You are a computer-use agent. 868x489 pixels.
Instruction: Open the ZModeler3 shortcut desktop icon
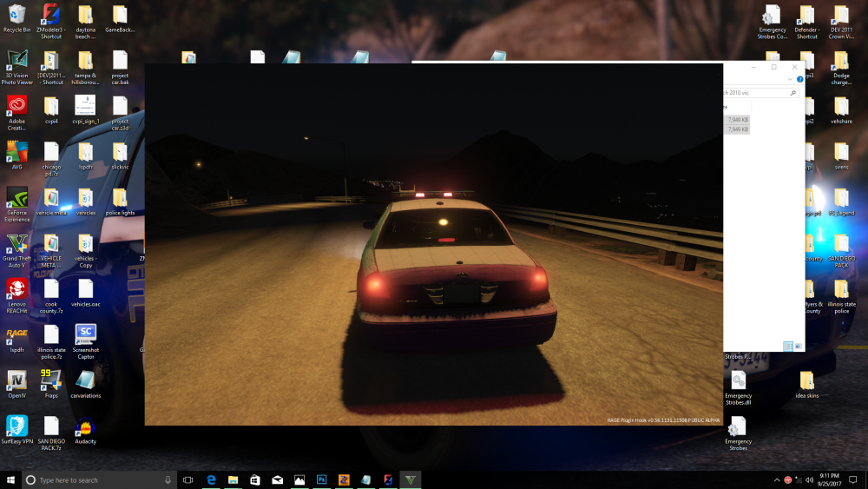pyautogui.click(x=51, y=23)
